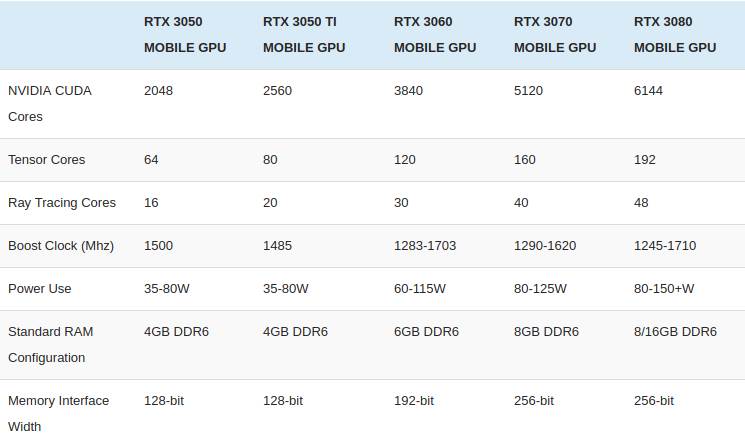Click the 80-150+W power use cell
This screenshot has height=448, width=745.
tap(664, 289)
